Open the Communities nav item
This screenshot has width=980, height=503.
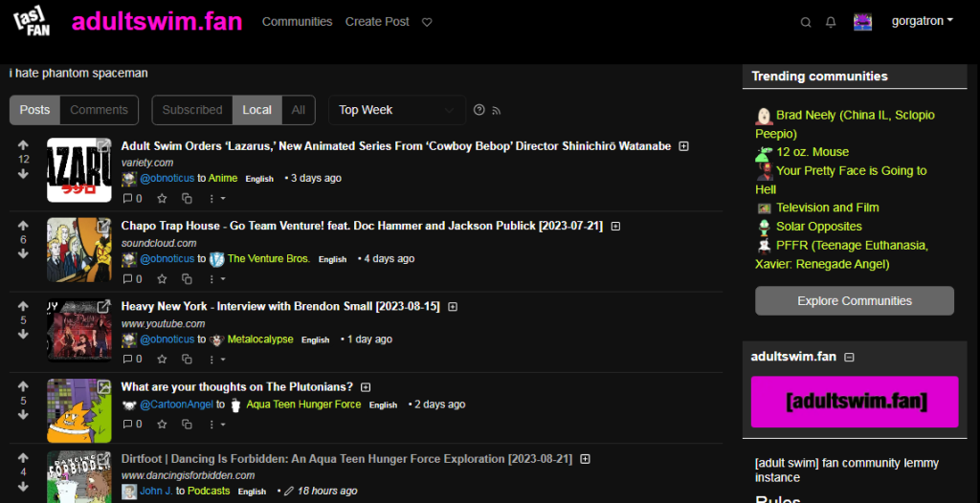coord(297,22)
